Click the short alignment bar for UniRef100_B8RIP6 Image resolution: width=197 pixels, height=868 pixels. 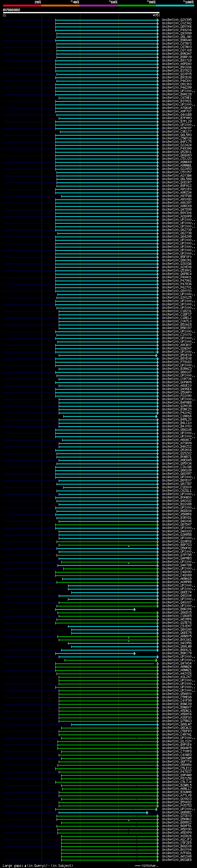point(96,610)
